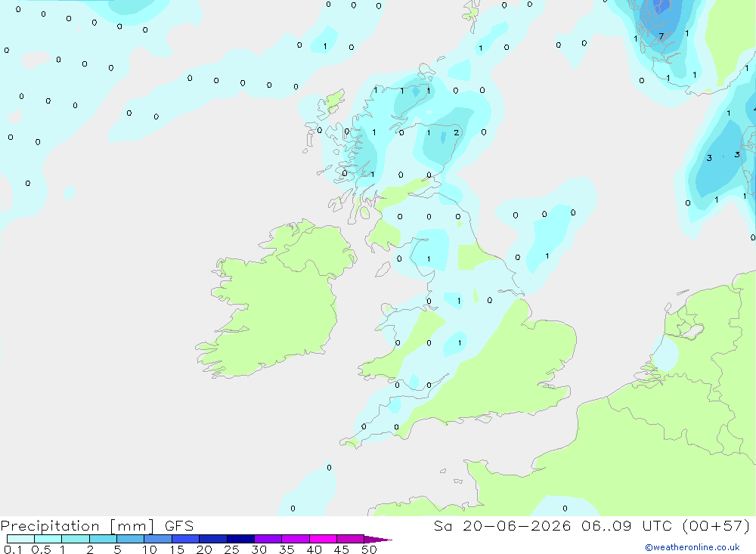Viewport: 756px width, 554px height.
Task: Click the legend label "20"
Action: (204, 549)
